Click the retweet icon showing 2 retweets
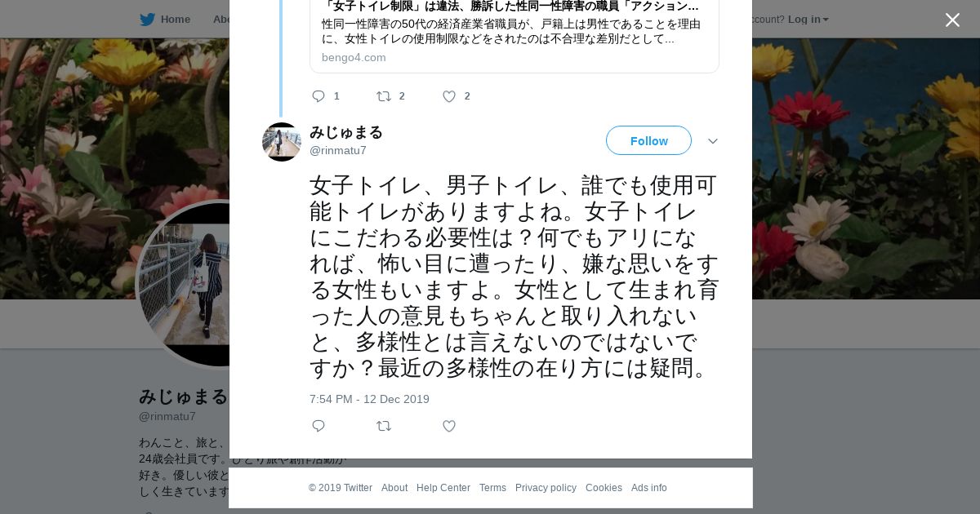The image size is (980, 514). [384, 96]
